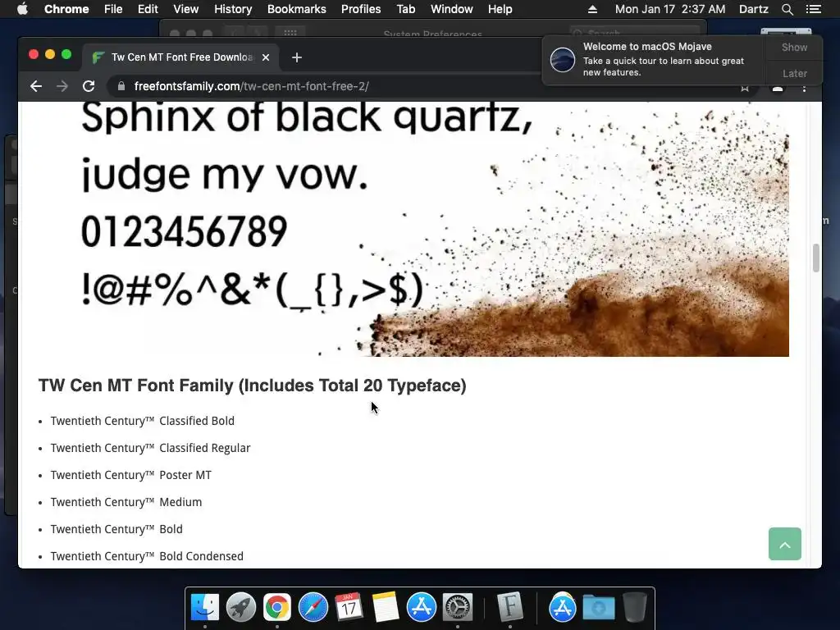Click Twentieth Century Poster MT list item
The height and width of the screenshot is (630, 840).
[131, 475]
